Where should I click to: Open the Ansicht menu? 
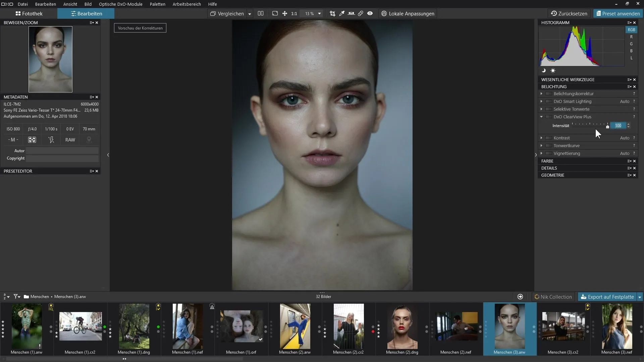70,4
